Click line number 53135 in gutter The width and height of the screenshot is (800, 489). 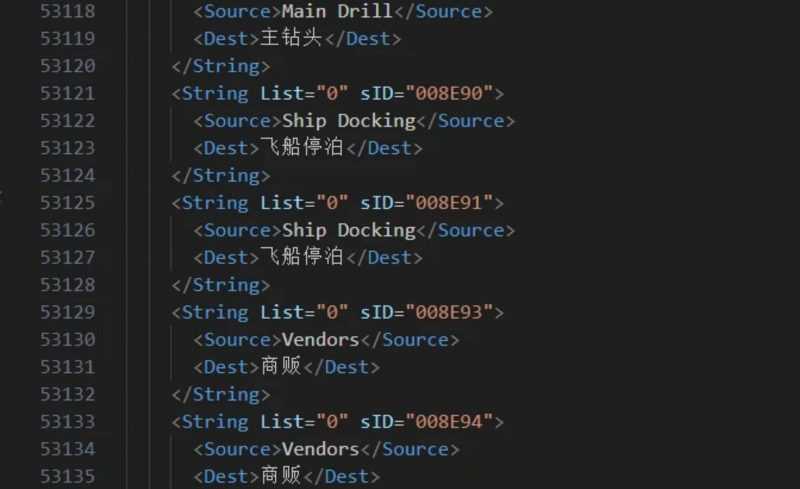tap(67, 476)
